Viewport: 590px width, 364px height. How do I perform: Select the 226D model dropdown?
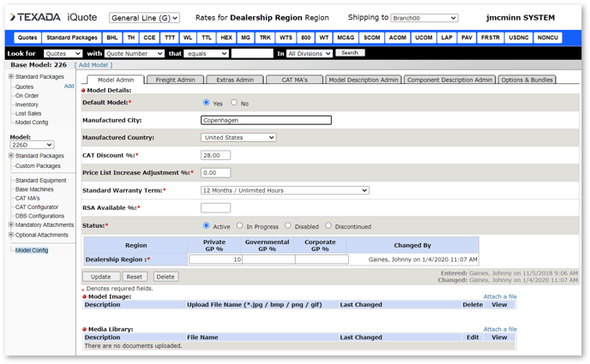click(x=32, y=145)
